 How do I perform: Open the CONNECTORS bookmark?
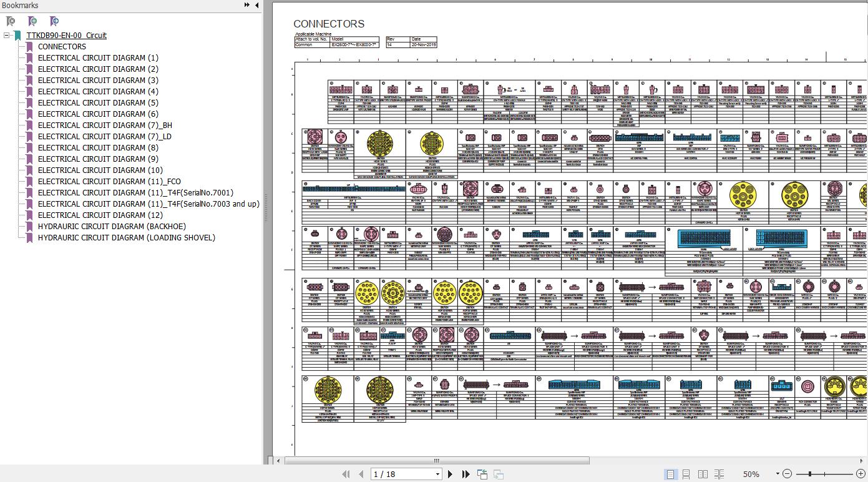tap(62, 47)
